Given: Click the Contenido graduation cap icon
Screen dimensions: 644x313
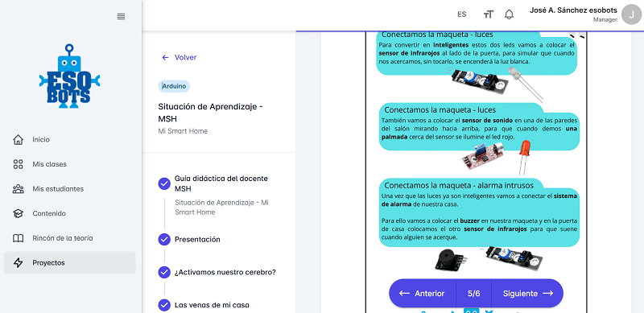Looking at the screenshot, I should pos(18,213).
